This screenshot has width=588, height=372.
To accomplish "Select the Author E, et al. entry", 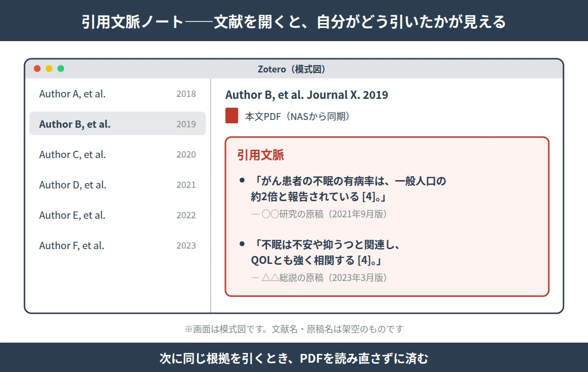I will click(x=118, y=215).
